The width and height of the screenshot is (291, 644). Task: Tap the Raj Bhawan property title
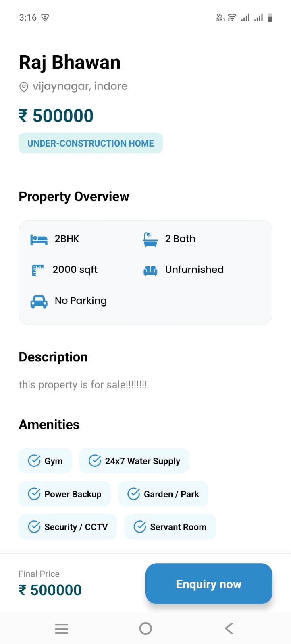click(70, 62)
